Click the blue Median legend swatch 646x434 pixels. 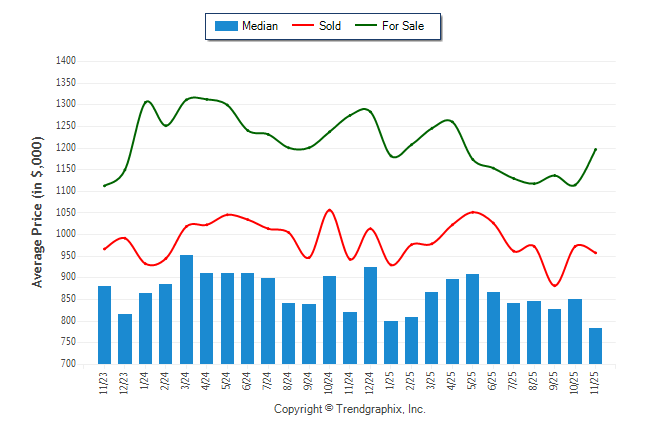(225, 26)
